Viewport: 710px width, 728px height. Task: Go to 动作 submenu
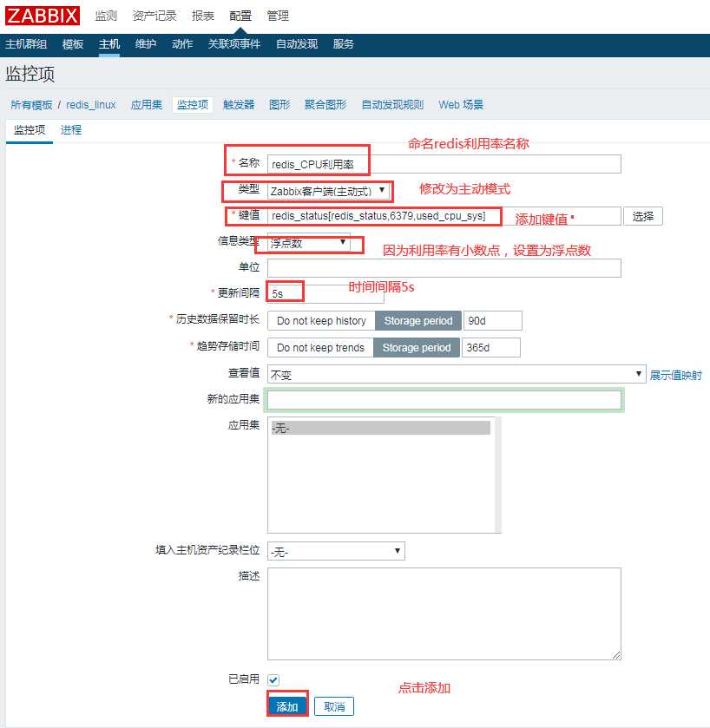click(x=182, y=44)
